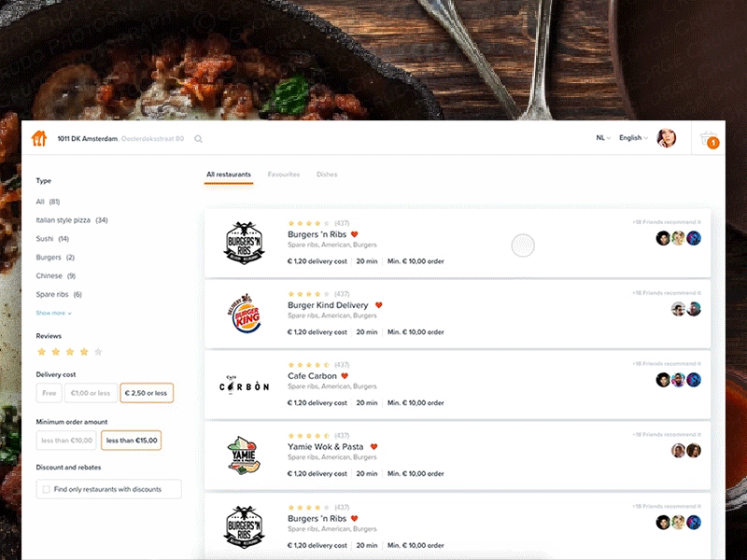Open the NL country dropdown
Screen dimensions: 747x560
(603, 138)
